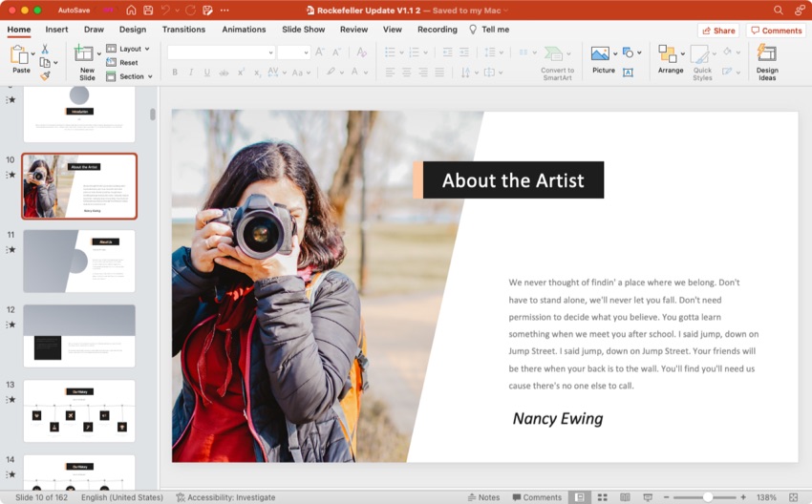The height and width of the screenshot is (504, 812).
Task: Paste clipboard contents
Action: [x=21, y=59]
